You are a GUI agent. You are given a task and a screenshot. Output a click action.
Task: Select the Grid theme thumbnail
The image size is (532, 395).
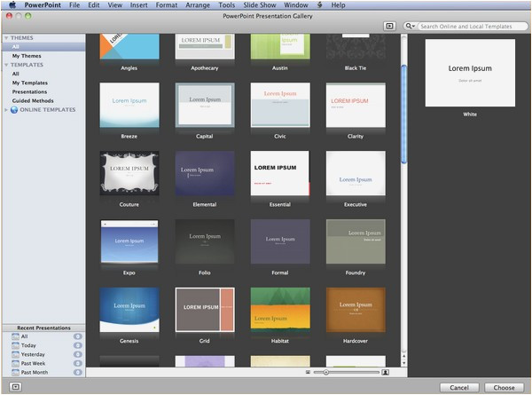205,310
